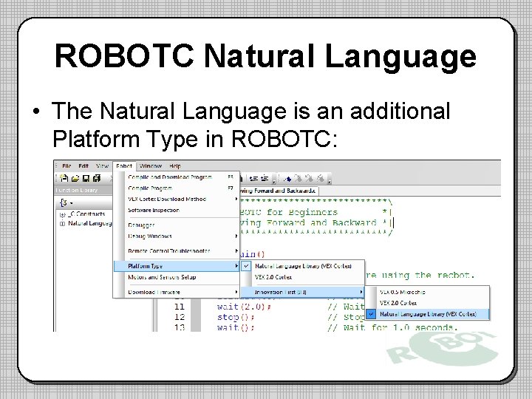The height and width of the screenshot is (399, 532).
Task: Click the Function Library panel header
Action: [83, 190]
